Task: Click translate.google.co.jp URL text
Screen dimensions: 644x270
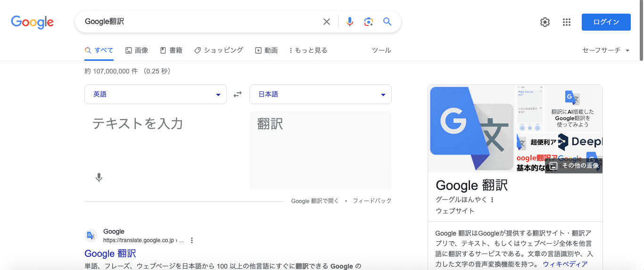Action: pos(143,240)
